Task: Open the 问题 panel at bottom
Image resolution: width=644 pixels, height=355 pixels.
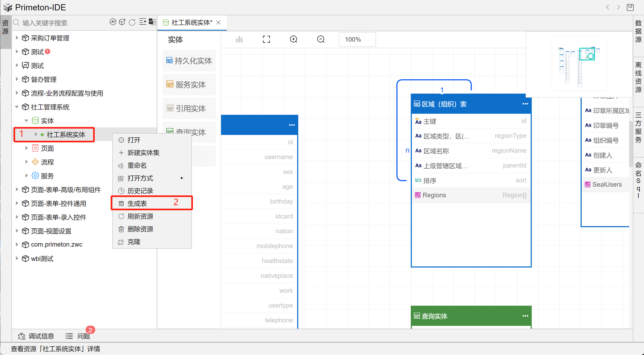Action: (x=83, y=336)
